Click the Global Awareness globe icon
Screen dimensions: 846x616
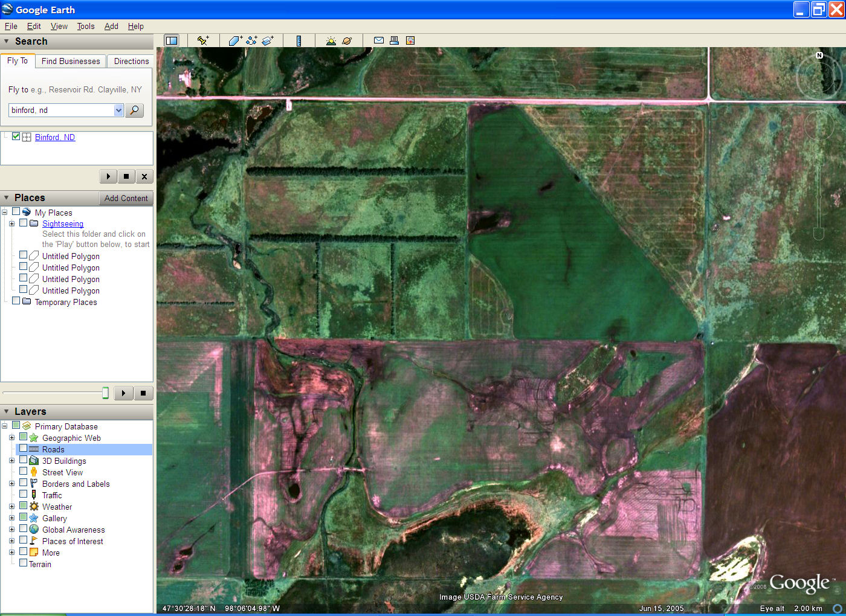[x=34, y=529]
